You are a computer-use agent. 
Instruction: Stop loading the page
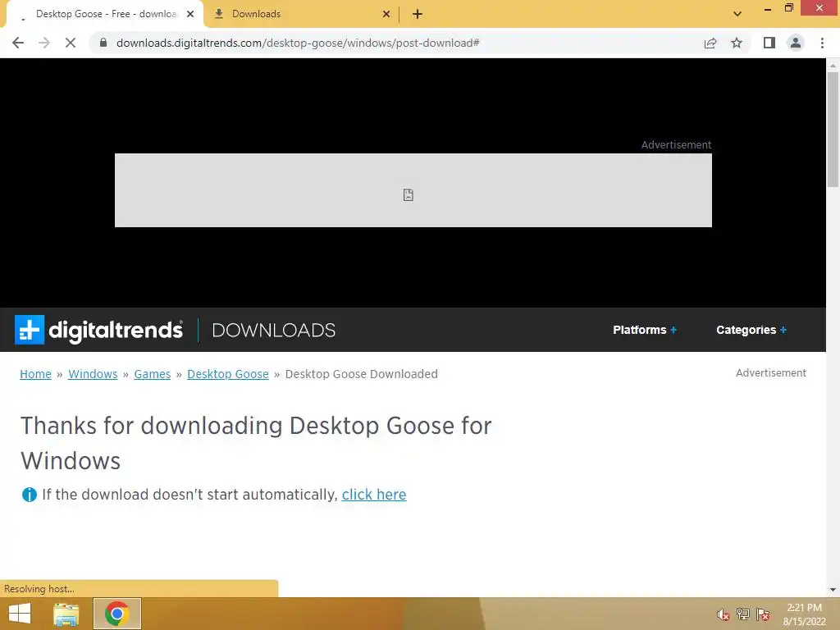click(71, 43)
